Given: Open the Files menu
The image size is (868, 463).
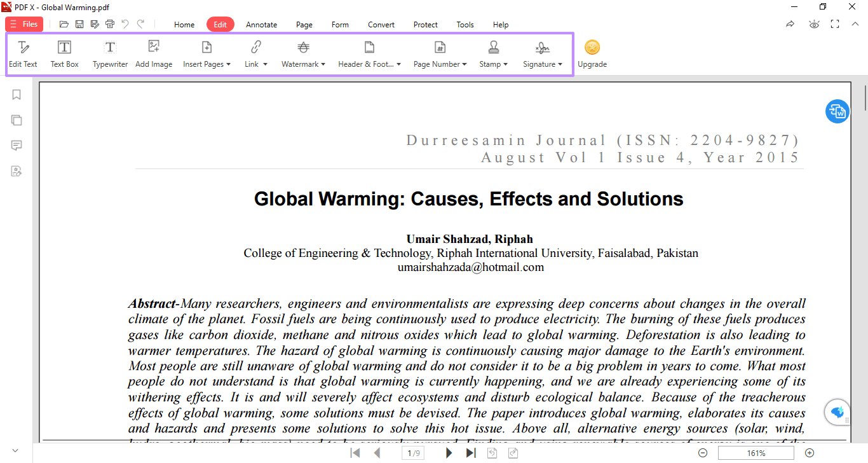Looking at the screenshot, I should point(24,24).
